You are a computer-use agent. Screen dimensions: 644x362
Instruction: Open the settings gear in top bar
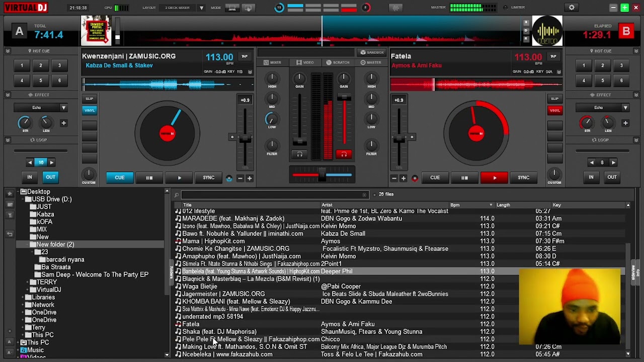(572, 8)
